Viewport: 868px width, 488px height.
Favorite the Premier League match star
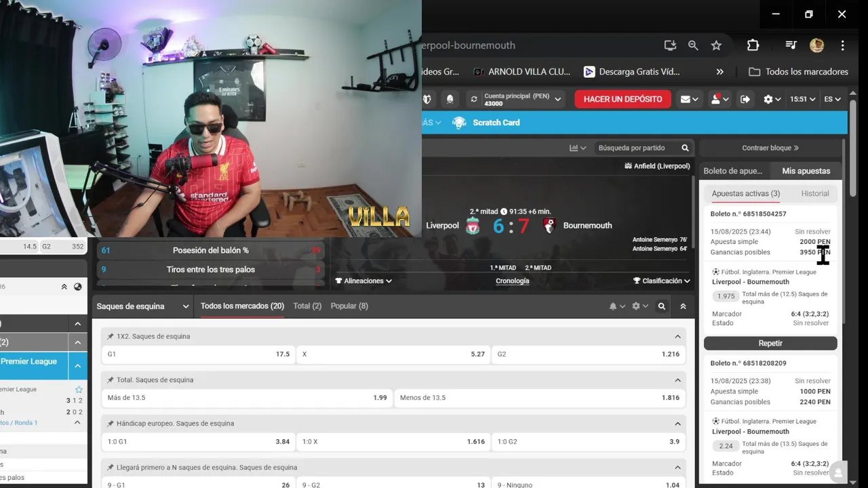[79, 390]
